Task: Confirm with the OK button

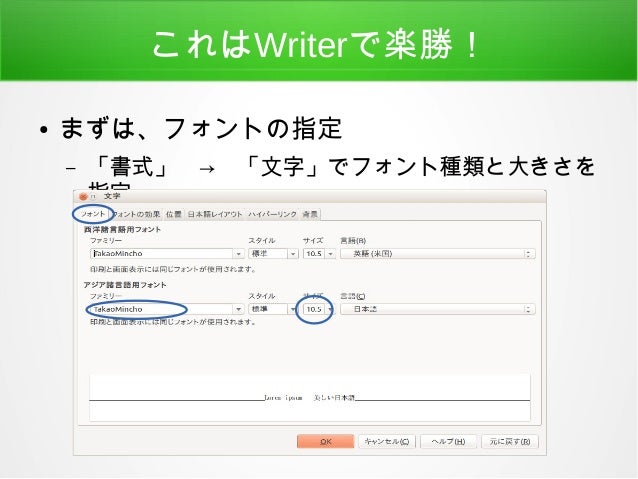Action: pos(326,441)
